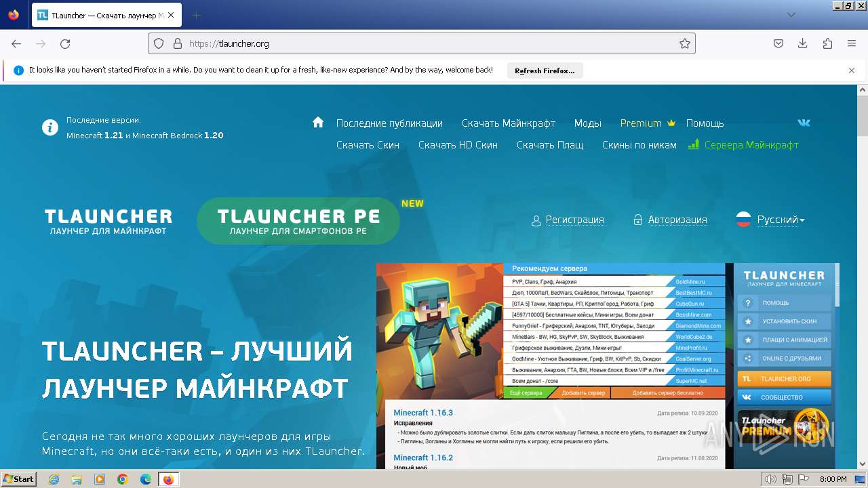The image size is (868, 488).
Task: Click the Firefox taskbar button
Action: (x=168, y=479)
